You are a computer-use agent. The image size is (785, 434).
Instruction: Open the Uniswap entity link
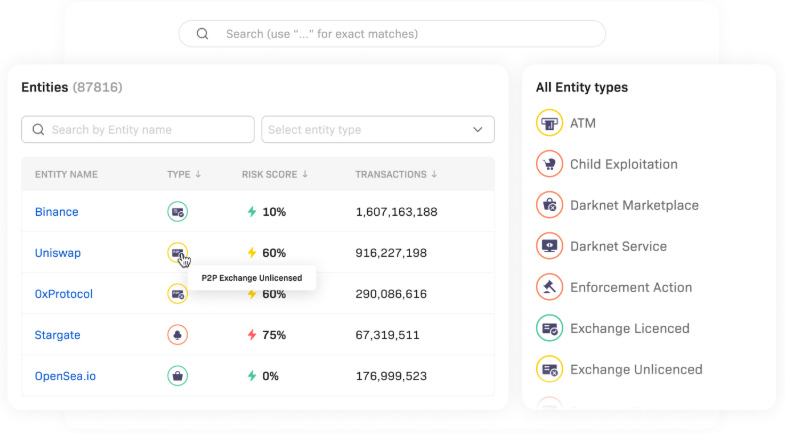[58, 253]
